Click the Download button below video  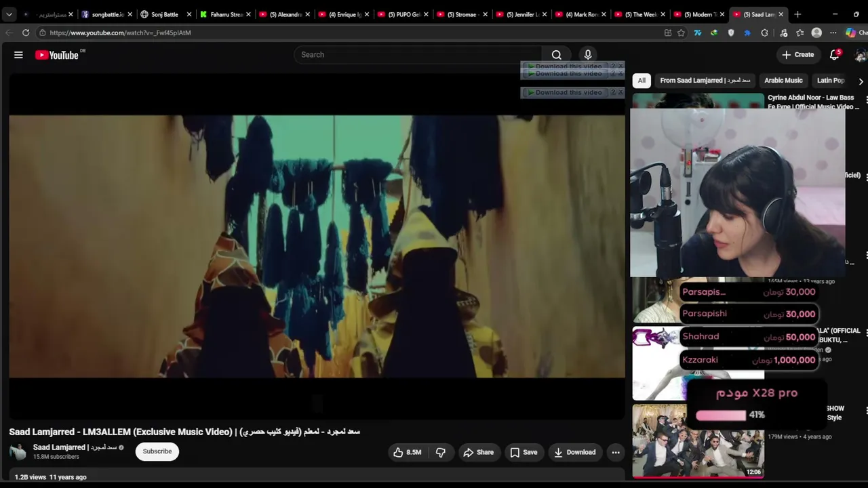tap(574, 453)
